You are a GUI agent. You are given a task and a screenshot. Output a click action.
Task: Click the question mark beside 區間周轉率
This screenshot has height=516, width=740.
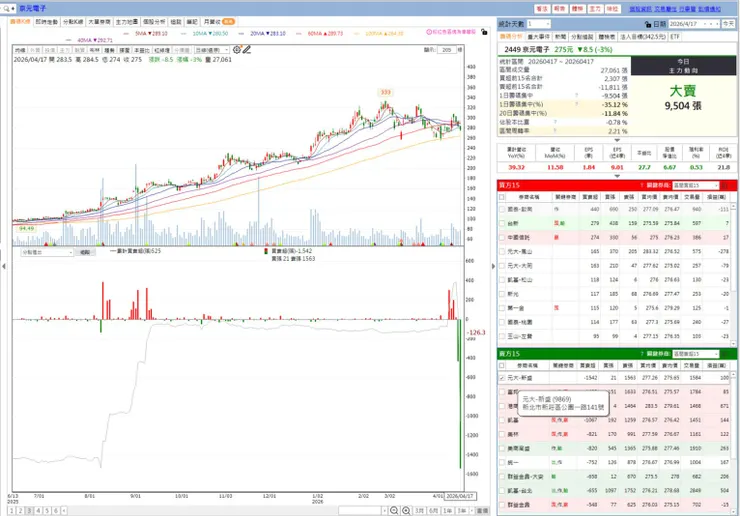click(555, 131)
